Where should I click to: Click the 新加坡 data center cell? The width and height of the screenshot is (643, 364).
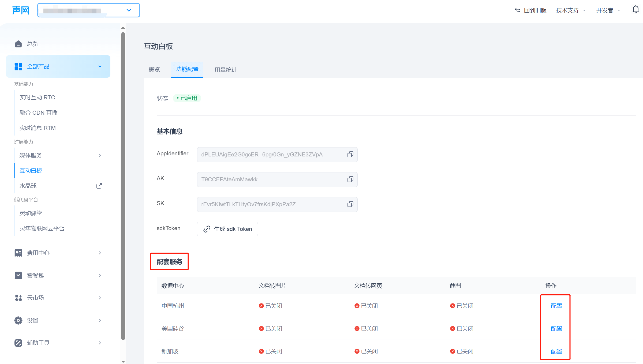coord(170,351)
